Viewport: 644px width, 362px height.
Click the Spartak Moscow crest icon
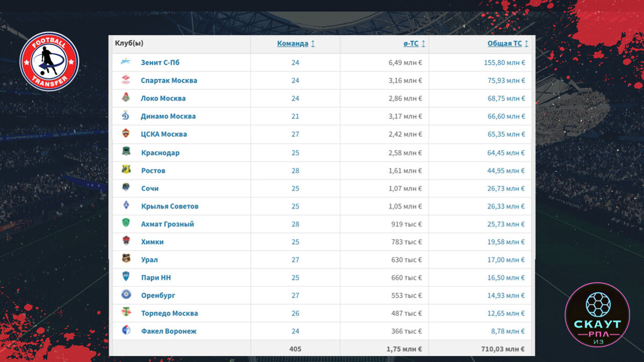pos(126,80)
